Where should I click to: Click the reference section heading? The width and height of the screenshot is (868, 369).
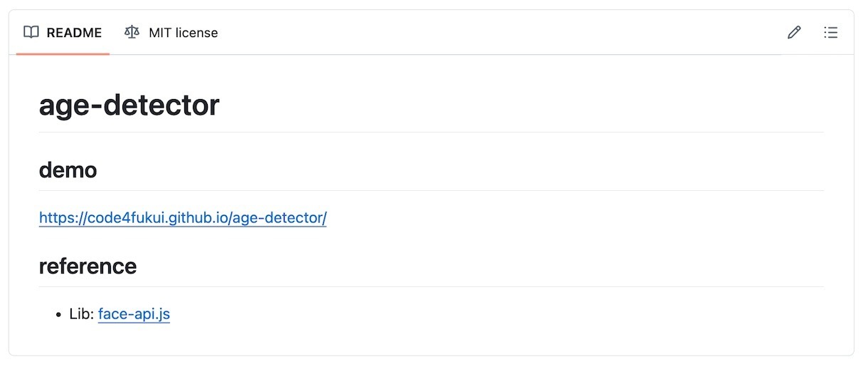[88, 266]
